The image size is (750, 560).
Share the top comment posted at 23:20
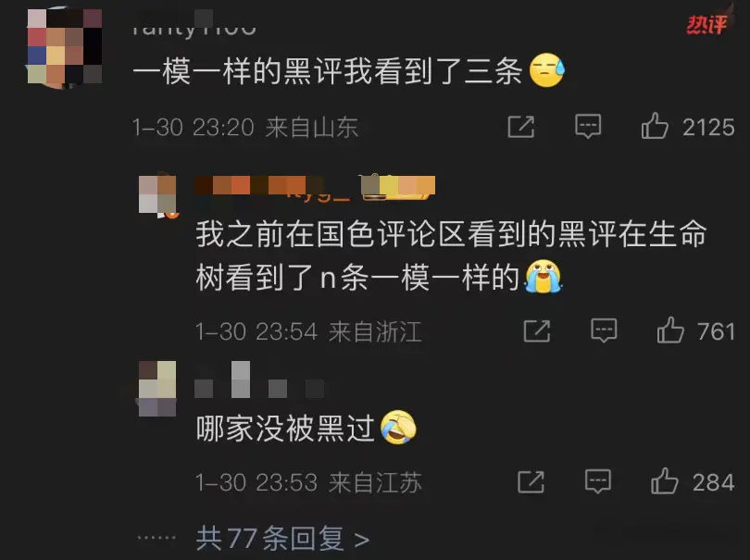pyautogui.click(x=521, y=127)
